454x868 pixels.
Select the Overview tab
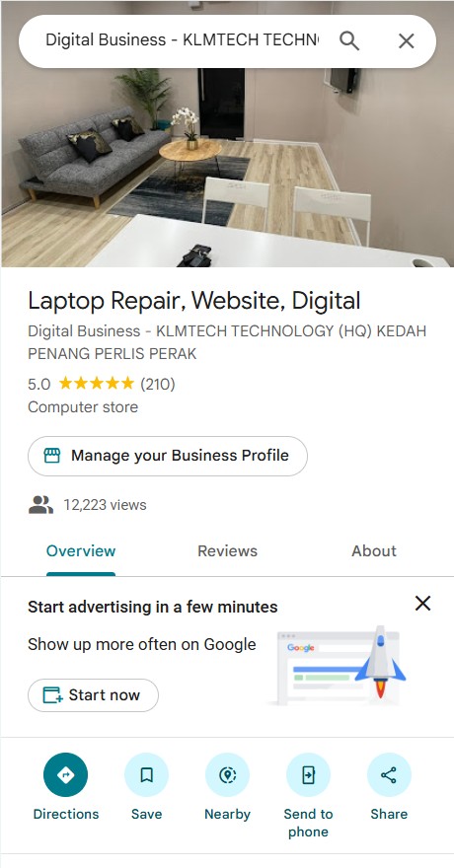[x=81, y=550]
